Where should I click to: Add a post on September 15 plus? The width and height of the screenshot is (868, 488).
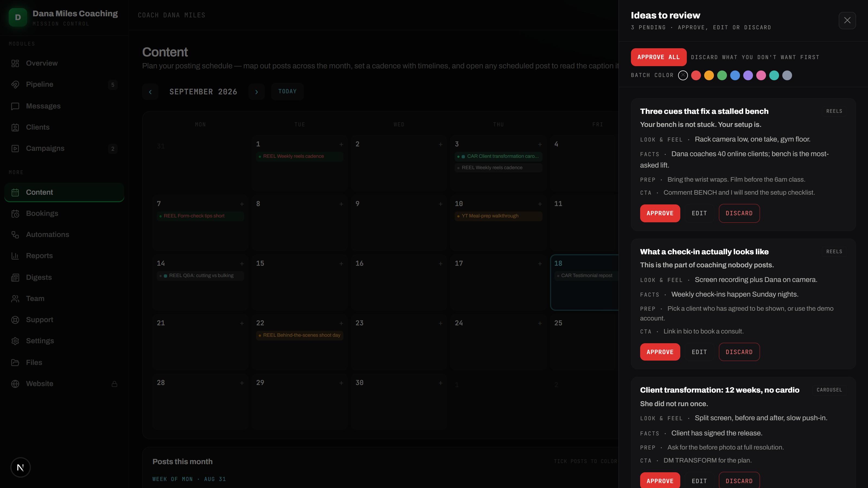pyautogui.click(x=341, y=264)
